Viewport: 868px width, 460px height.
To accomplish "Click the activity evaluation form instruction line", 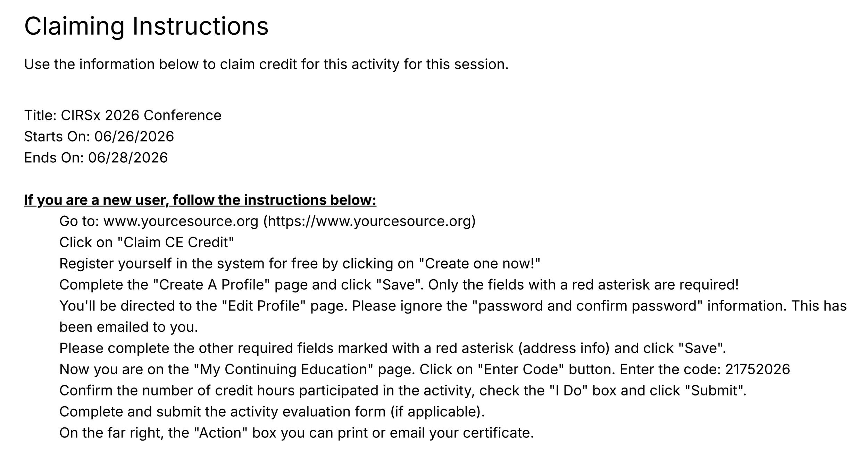I will coord(272,412).
